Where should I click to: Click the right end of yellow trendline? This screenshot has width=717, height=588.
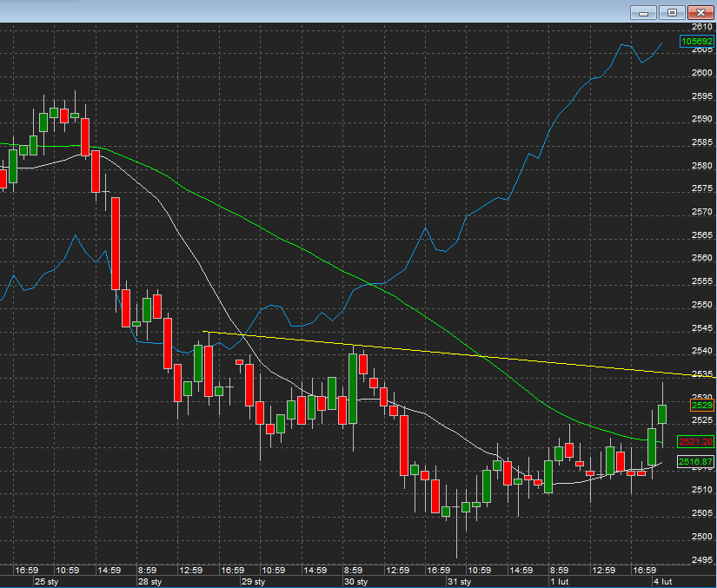(714, 377)
